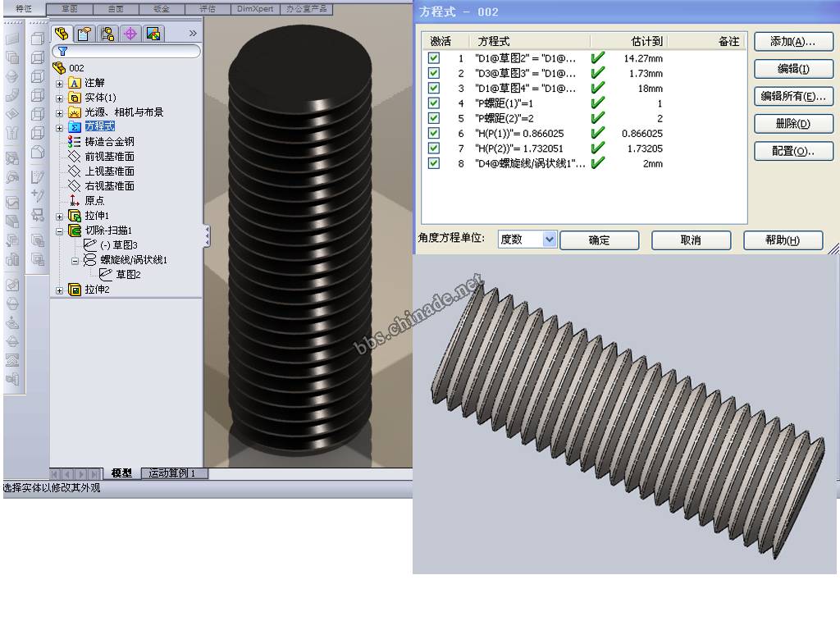The image size is (840, 630).
Task: Expand the 光源、相机与布景 tree node
Action: pos(59,113)
